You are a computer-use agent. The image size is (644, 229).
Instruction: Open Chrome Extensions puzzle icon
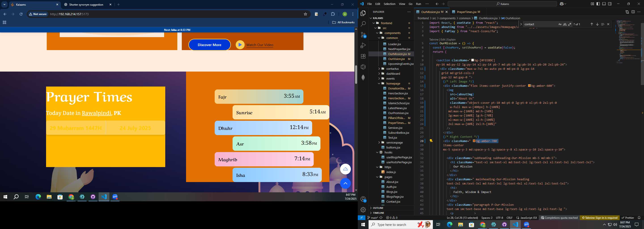point(333,14)
